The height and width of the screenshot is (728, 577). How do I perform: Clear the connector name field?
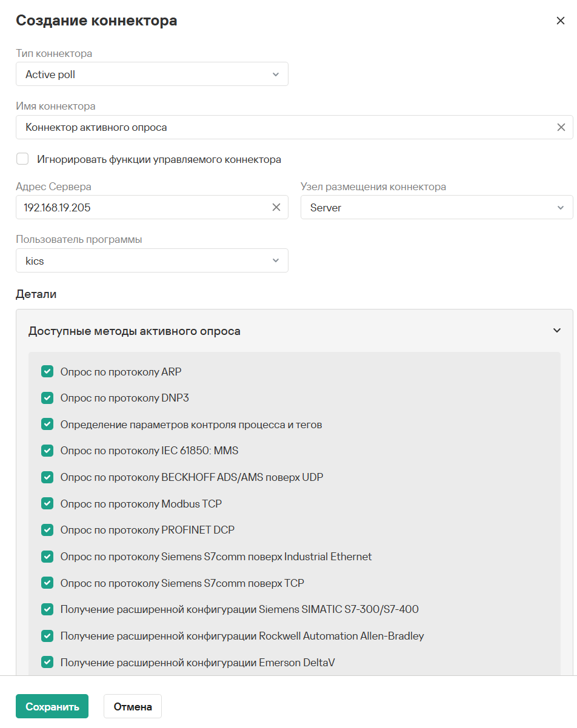click(x=561, y=127)
